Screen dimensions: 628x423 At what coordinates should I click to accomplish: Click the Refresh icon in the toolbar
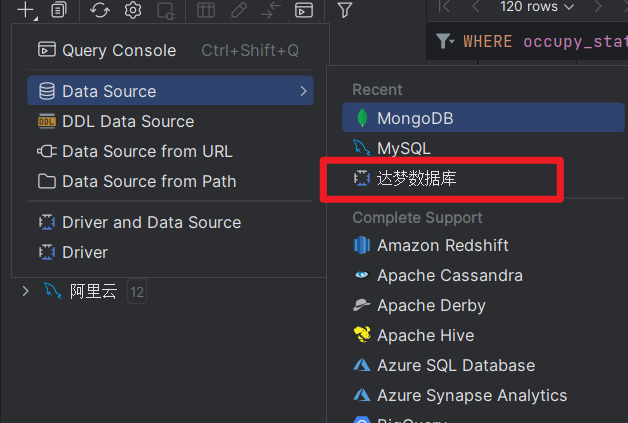coord(99,10)
